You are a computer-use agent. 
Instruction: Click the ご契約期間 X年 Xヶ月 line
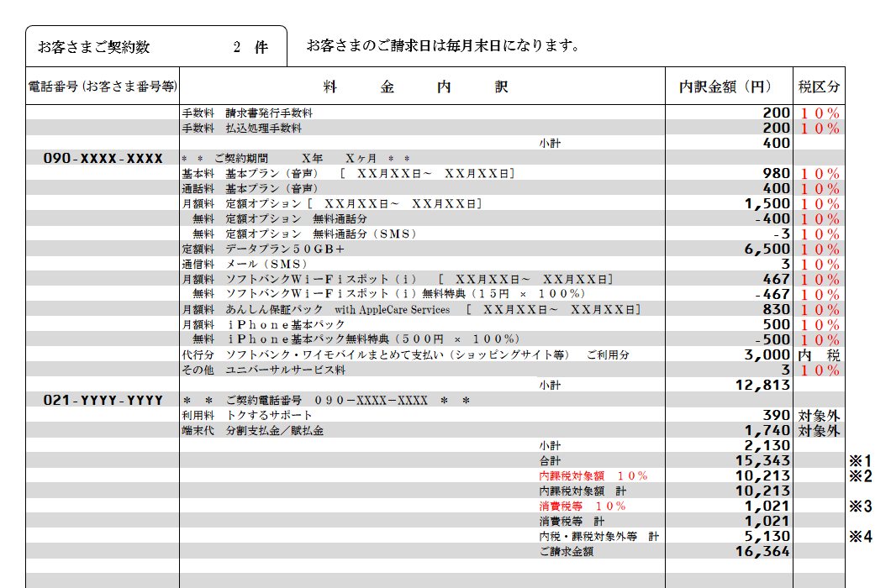click(x=296, y=159)
